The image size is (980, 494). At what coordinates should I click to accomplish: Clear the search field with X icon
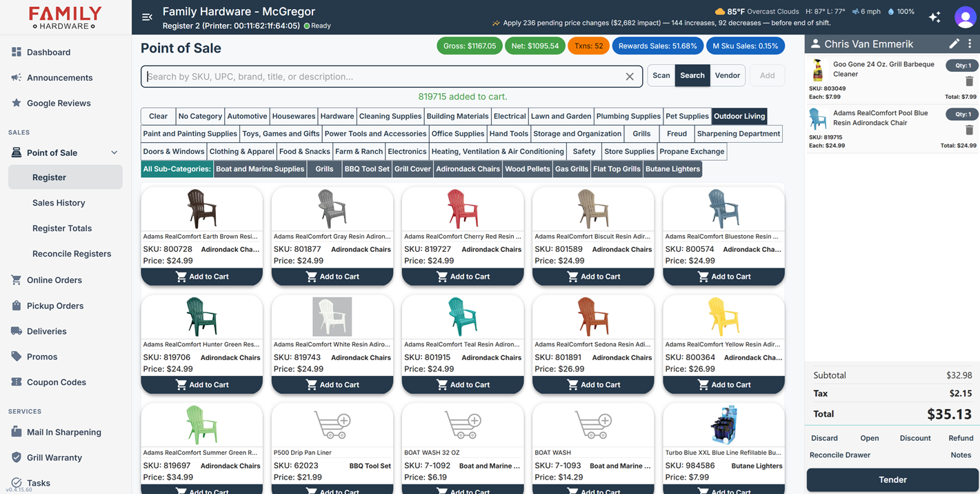point(630,77)
